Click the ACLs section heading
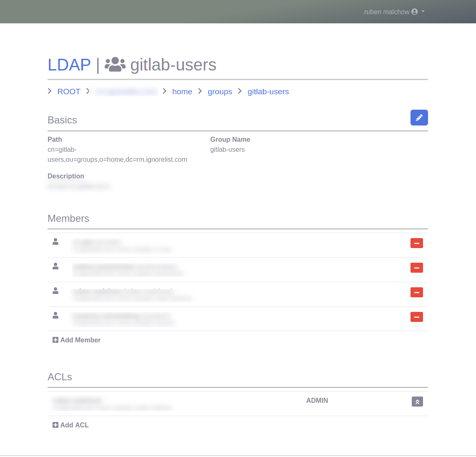Image resolution: width=476 pixels, height=457 pixels. 60,377
